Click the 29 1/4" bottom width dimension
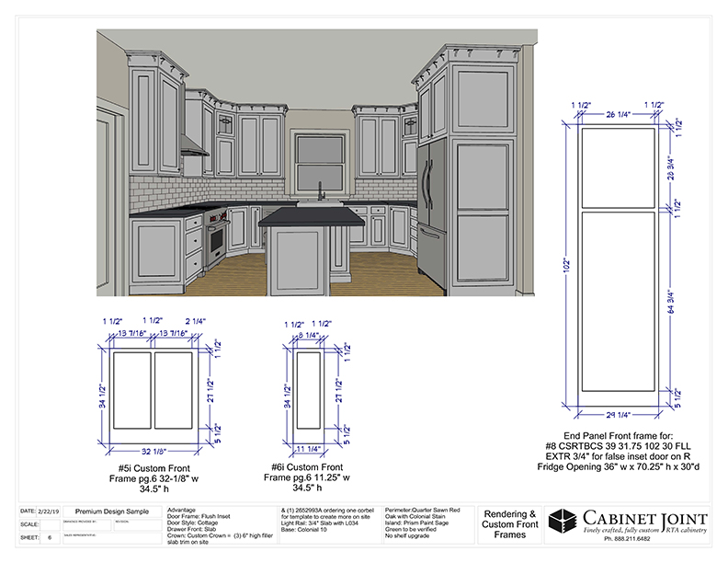This screenshot has height=563, width=728. click(618, 415)
